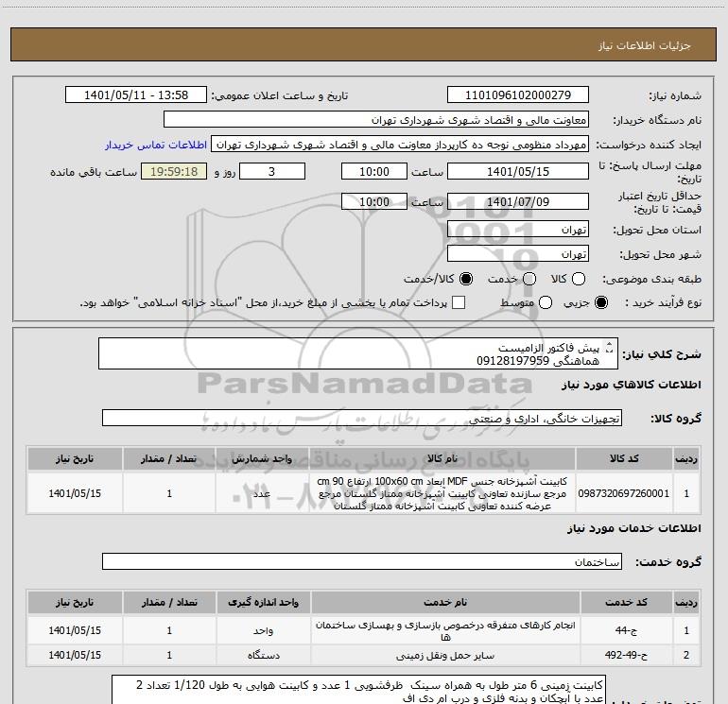Click goods code 098732697260001 cell

pyautogui.click(x=624, y=493)
